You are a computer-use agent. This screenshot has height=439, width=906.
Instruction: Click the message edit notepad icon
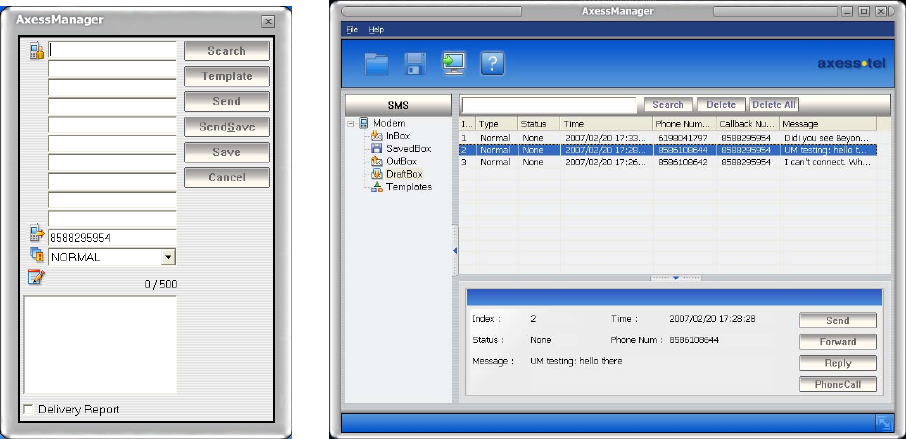36,277
